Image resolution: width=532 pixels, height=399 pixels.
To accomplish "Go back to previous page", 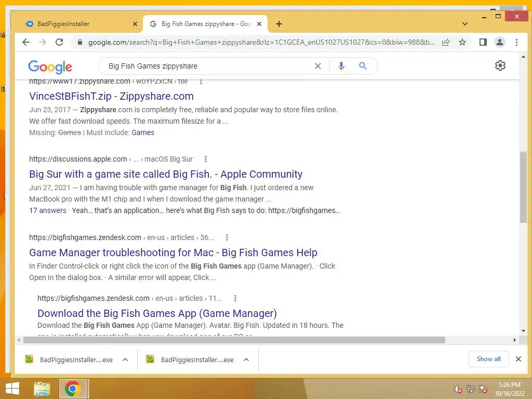I will [26, 42].
